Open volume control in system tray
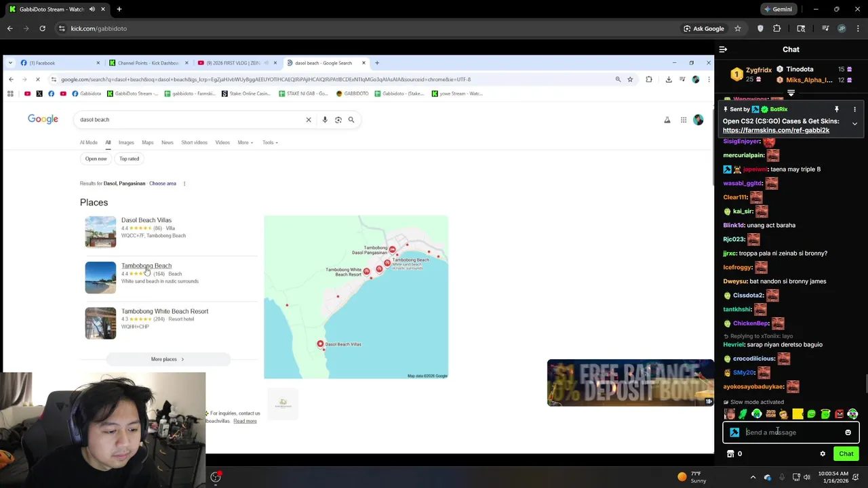Image resolution: width=868 pixels, height=488 pixels. tap(807, 477)
